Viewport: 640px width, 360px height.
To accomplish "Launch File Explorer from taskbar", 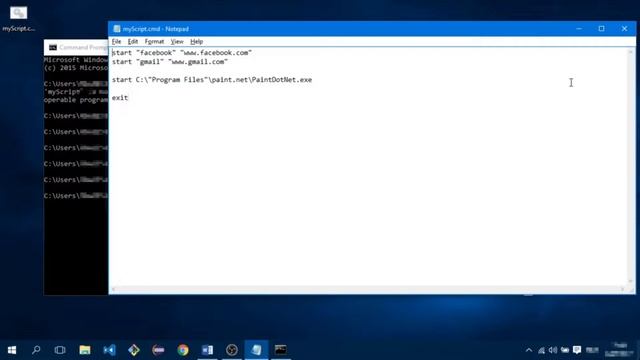I will pyautogui.click(x=85, y=350).
